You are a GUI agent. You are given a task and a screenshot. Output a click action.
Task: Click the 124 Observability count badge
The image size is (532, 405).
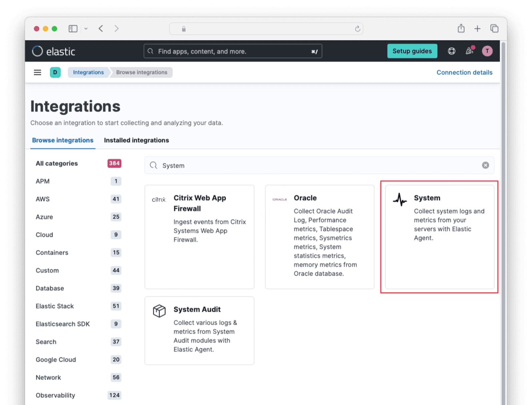click(x=114, y=395)
